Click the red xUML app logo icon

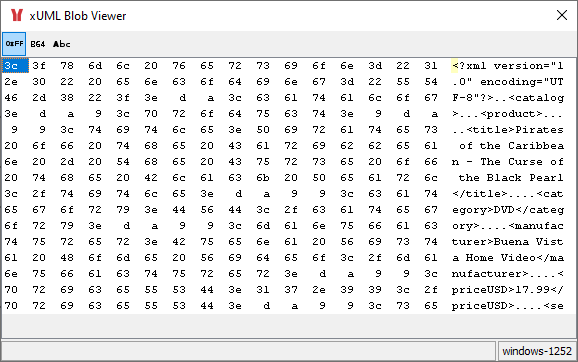click(x=17, y=15)
